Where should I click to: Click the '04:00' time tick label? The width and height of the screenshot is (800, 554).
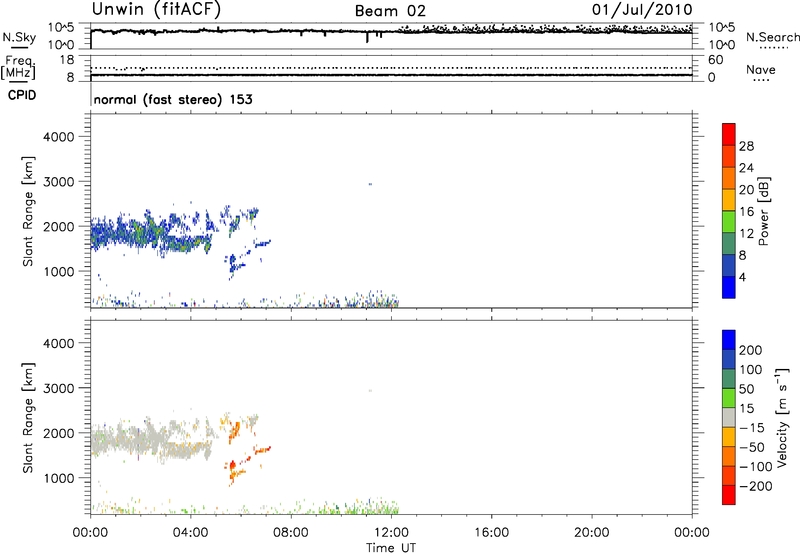coord(191,533)
